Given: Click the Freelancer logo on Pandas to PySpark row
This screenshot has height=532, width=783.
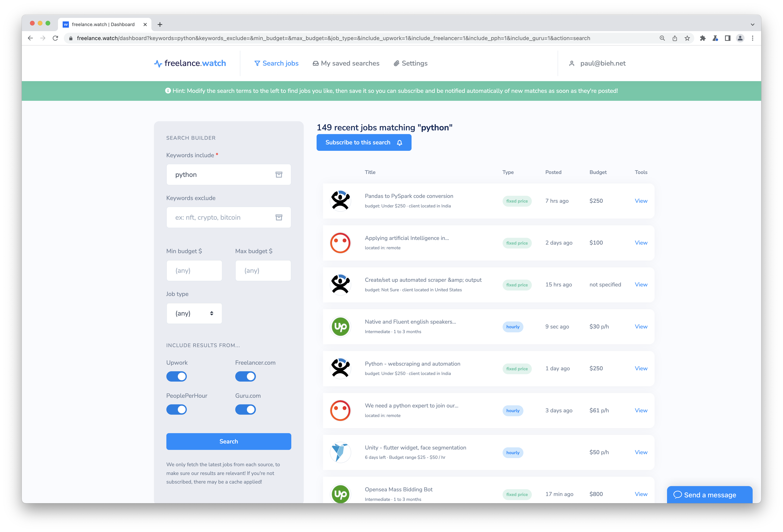Looking at the screenshot, I should 340,201.
